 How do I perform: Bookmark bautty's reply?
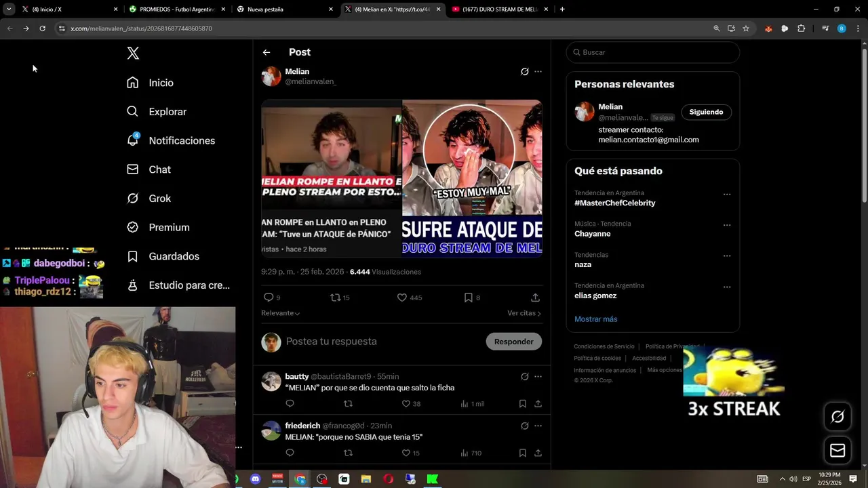click(x=523, y=404)
